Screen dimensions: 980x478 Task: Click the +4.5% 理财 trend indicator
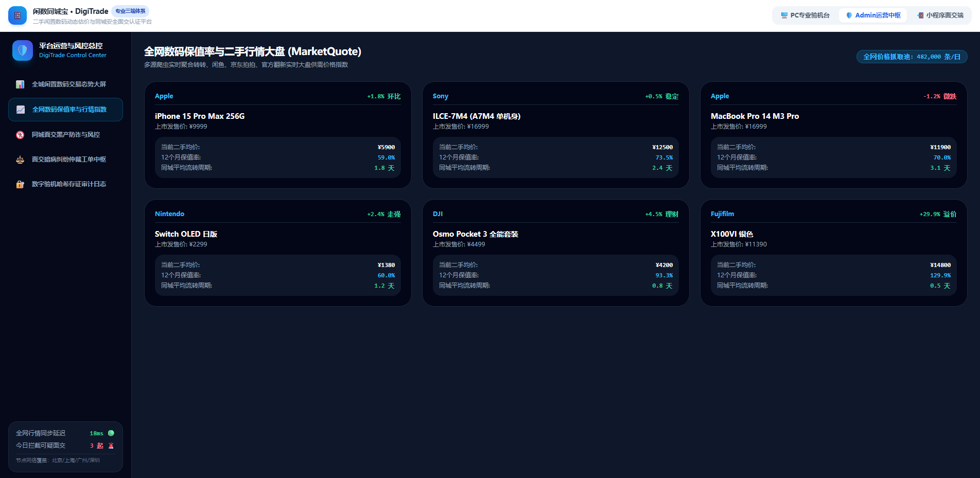[x=662, y=214]
